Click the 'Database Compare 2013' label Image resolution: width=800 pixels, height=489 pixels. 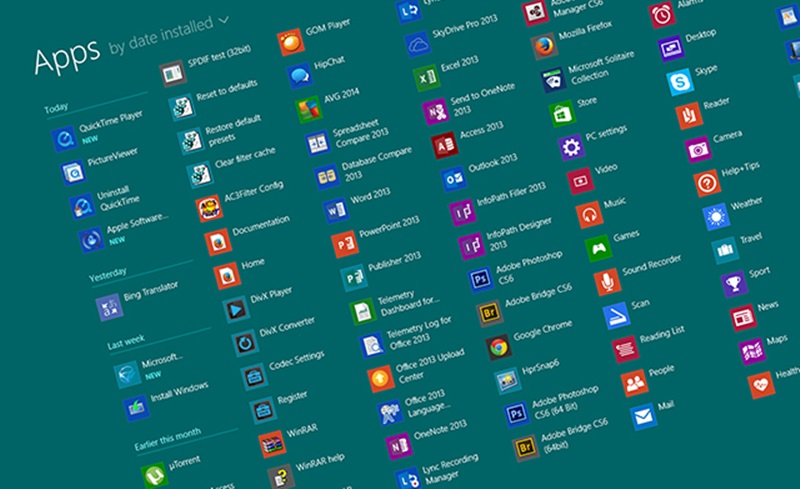tap(375, 164)
